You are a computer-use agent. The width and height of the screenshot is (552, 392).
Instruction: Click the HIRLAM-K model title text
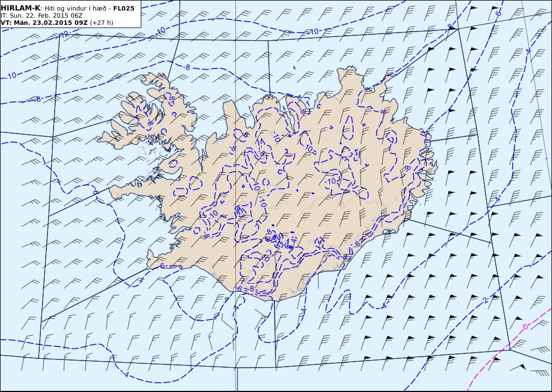point(20,8)
